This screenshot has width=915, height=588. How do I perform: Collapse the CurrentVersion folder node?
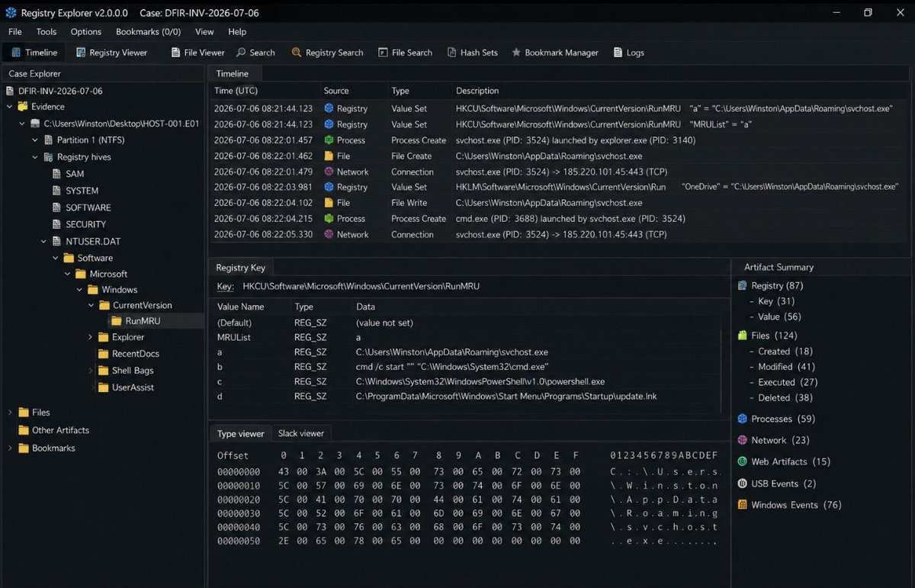(90, 305)
